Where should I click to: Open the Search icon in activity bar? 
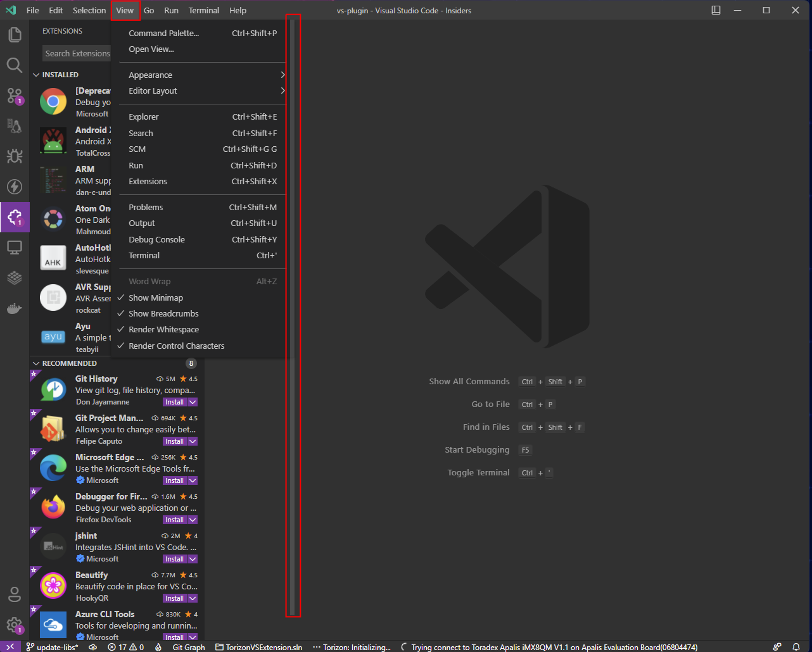(15, 65)
